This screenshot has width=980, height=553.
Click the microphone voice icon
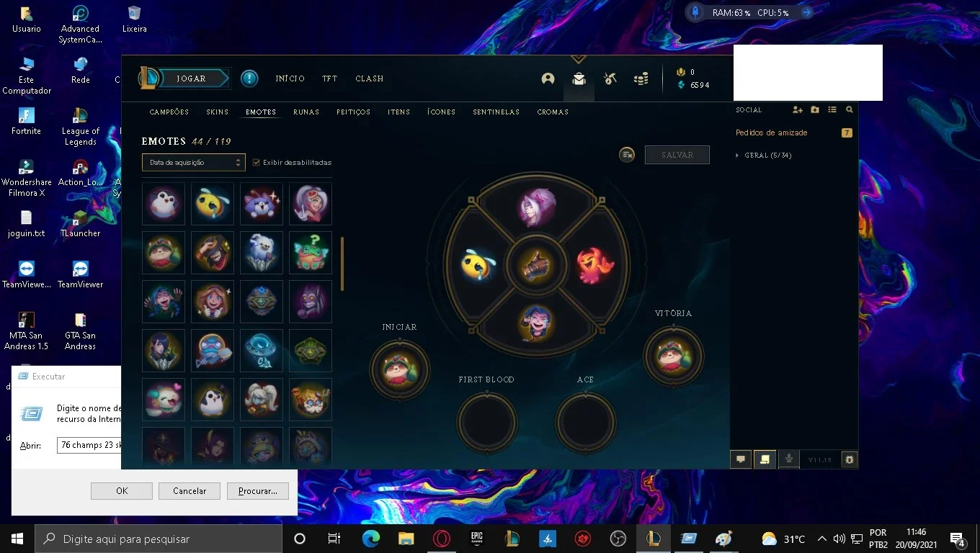tap(789, 459)
